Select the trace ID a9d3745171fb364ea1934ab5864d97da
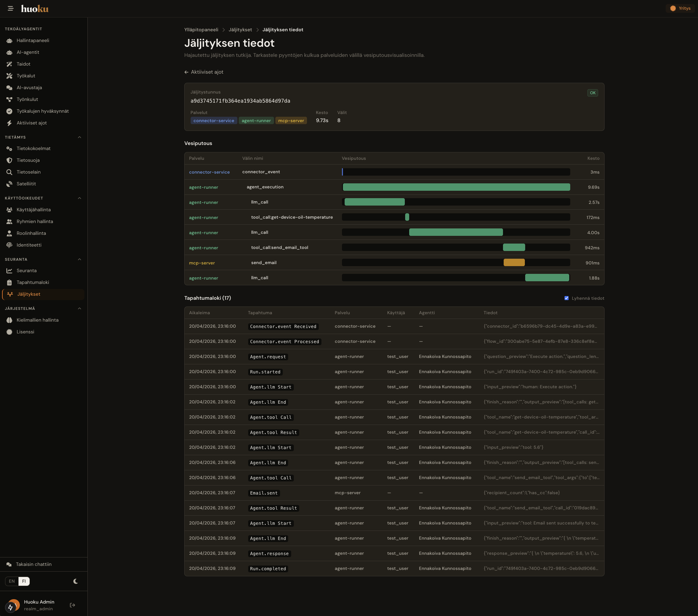The image size is (698, 616). click(240, 101)
